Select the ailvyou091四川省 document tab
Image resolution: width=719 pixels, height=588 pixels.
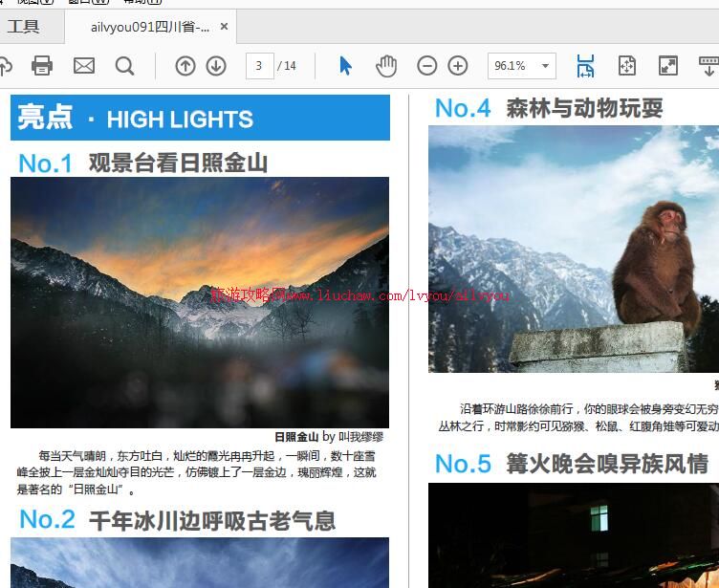[x=148, y=27]
